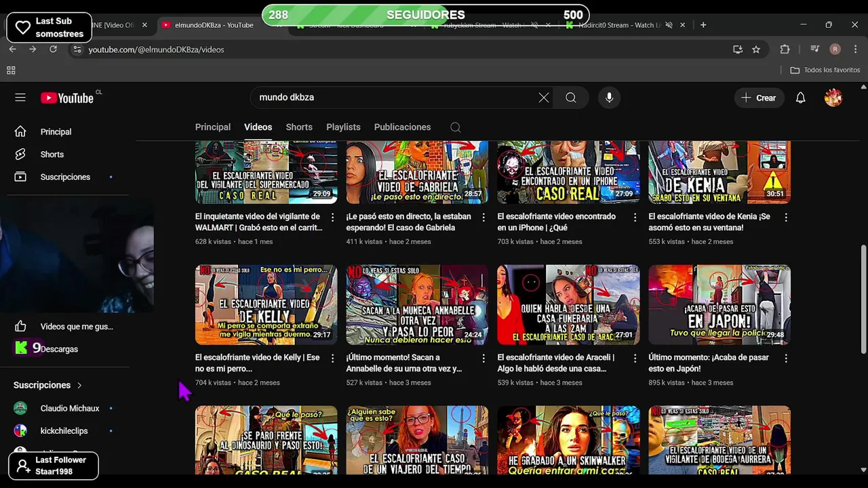Screen dimensions: 868x488
Task: Go back with browser back arrow
Action: (12, 49)
